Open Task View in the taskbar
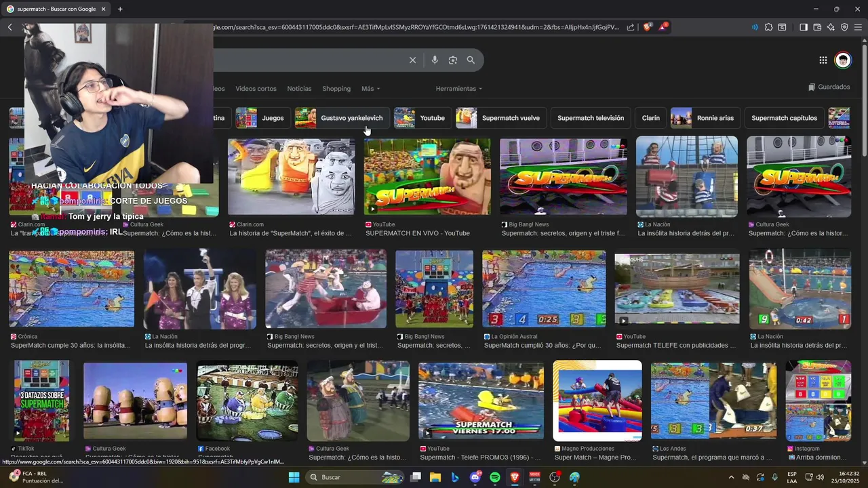 tap(416, 477)
